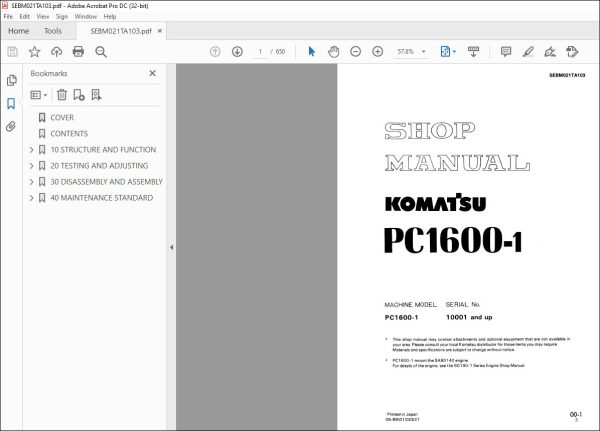This screenshot has width=600, height=431.
Task: Expand 30 DISASSEMBLY AND ASSEMBLY bookmark
Action: [x=32, y=182]
